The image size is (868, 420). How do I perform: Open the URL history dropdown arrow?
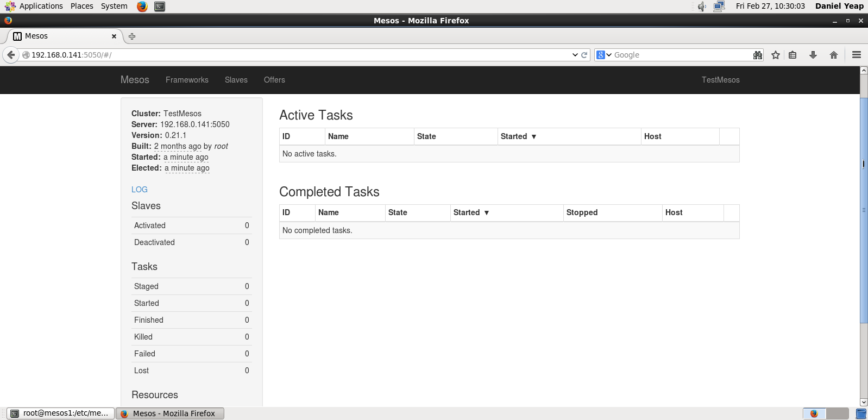(x=575, y=55)
